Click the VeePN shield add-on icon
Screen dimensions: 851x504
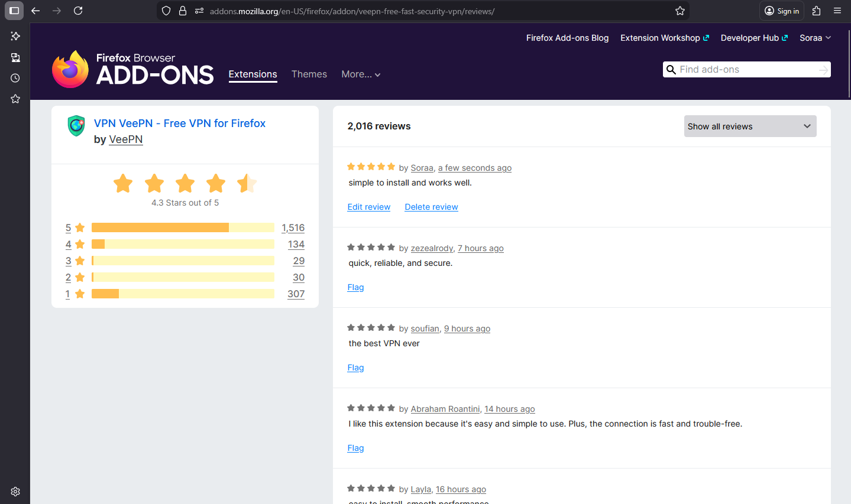[x=76, y=125]
